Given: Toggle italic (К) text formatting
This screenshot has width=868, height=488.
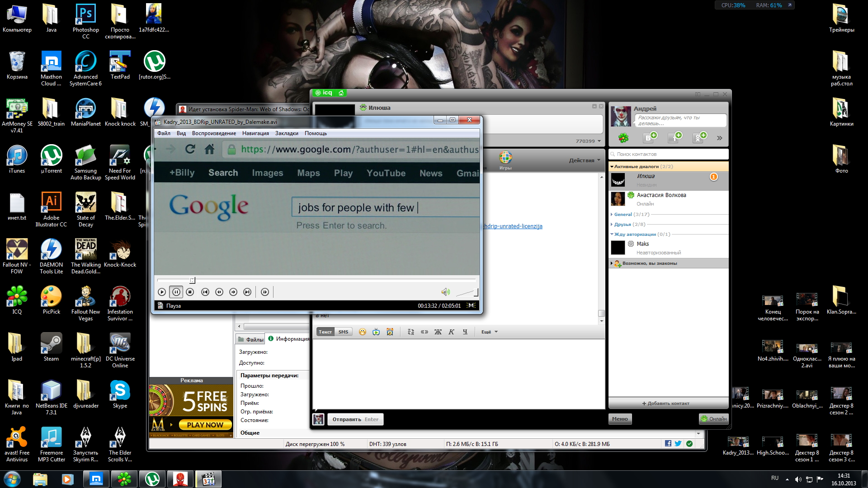Looking at the screenshot, I should (x=451, y=332).
